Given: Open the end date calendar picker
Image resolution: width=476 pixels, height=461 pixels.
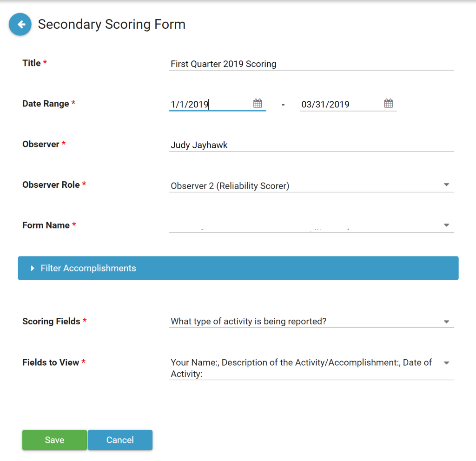Looking at the screenshot, I should tap(388, 103).
